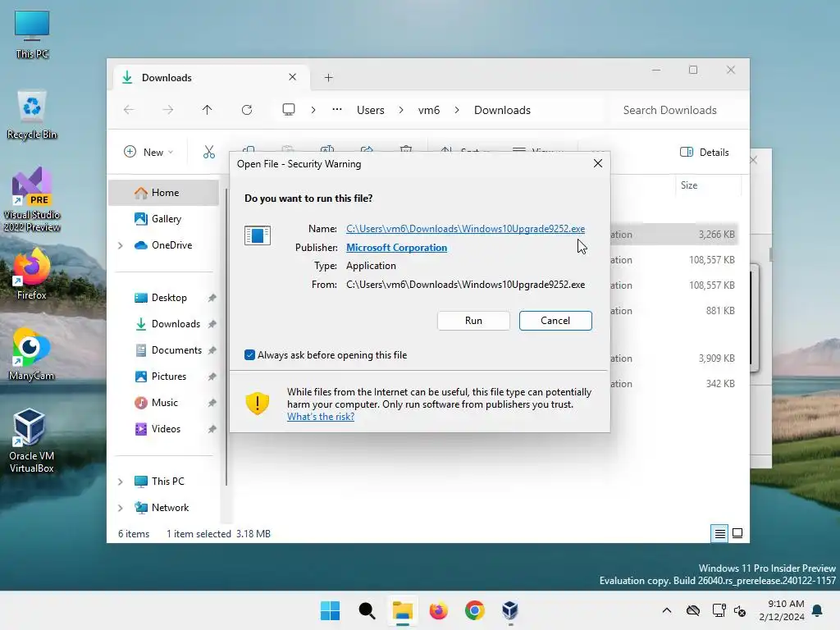Click Cancel in the Security Warning dialog
Screen dimensions: 840x630
[x=555, y=321]
